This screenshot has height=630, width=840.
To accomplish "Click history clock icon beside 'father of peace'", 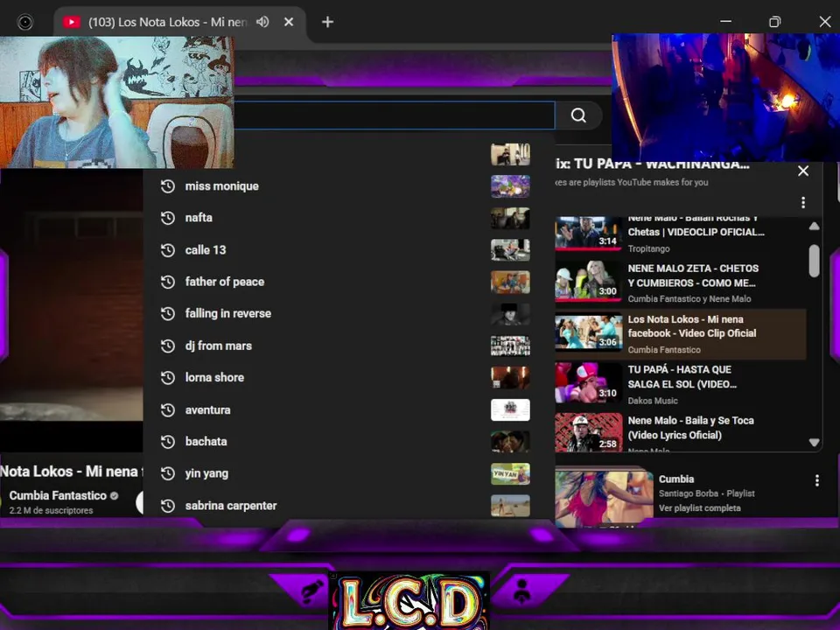I will 168,282.
